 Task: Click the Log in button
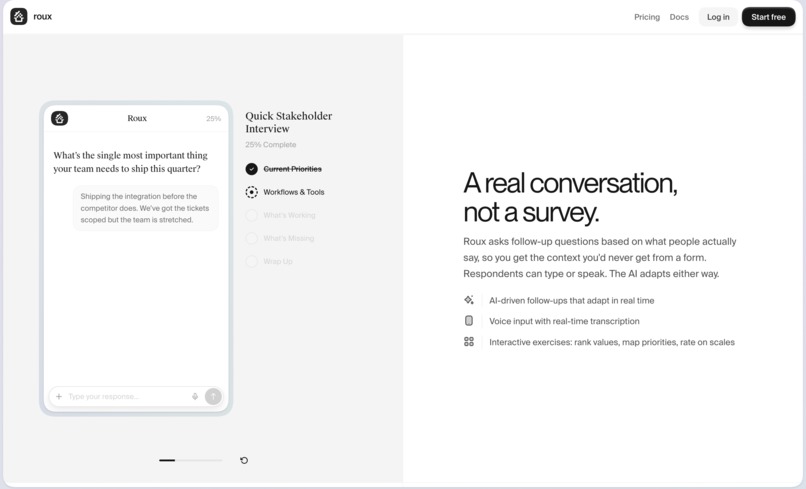pos(718,17)
